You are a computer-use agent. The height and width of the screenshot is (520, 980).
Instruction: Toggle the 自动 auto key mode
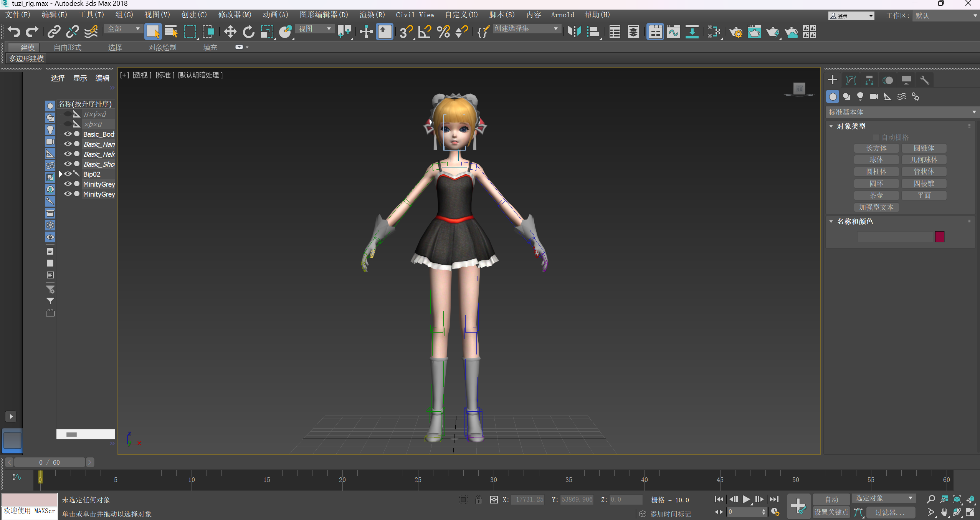coord(831,499)
